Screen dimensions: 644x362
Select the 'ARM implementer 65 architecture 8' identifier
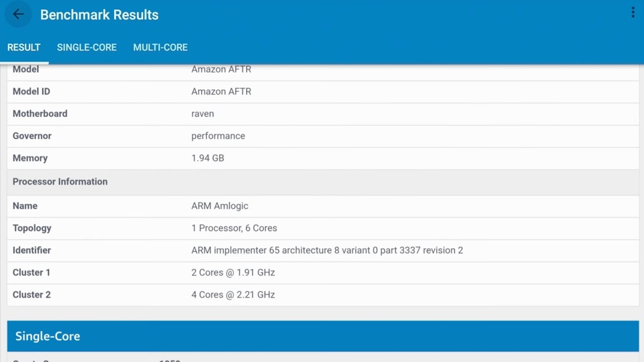(x=327, y=250)
